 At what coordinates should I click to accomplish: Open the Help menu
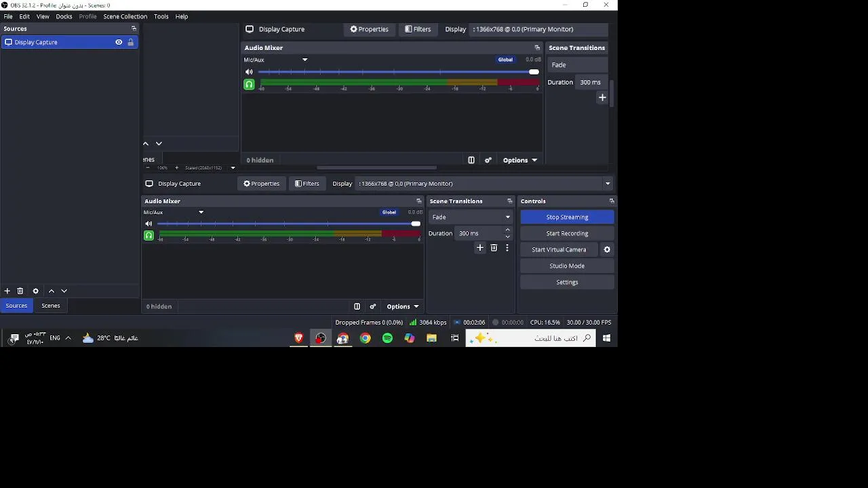[182, 16]
